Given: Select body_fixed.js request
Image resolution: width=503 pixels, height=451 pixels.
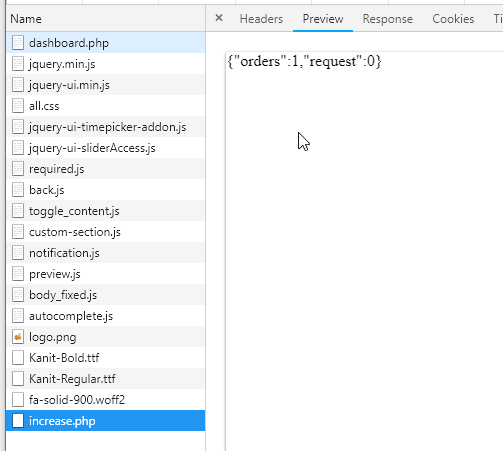Looking at the screenshot, I should [x=106, y=295].
